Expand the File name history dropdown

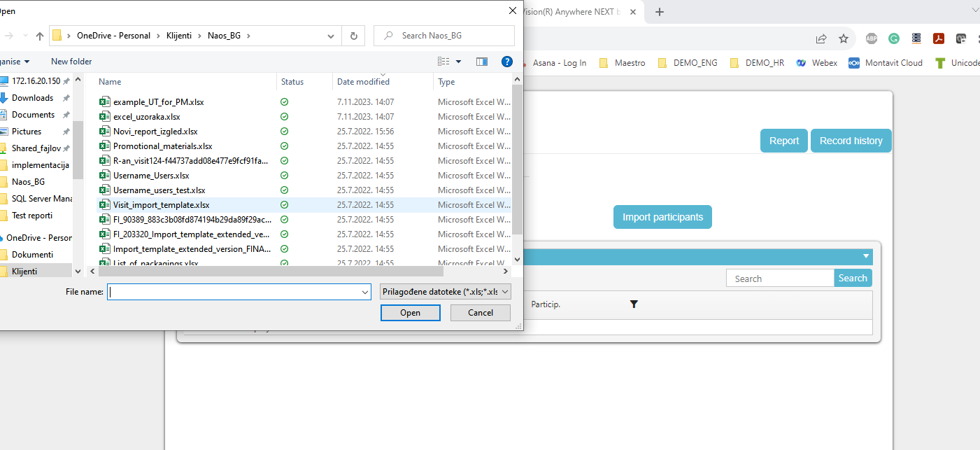pyautogui.click(x=364, y=292)
